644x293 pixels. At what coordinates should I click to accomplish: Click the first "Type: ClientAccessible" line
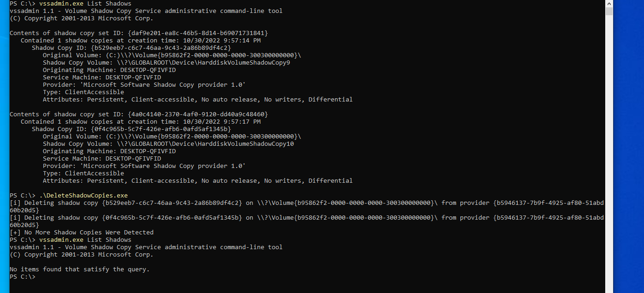[x=83, y=92]
